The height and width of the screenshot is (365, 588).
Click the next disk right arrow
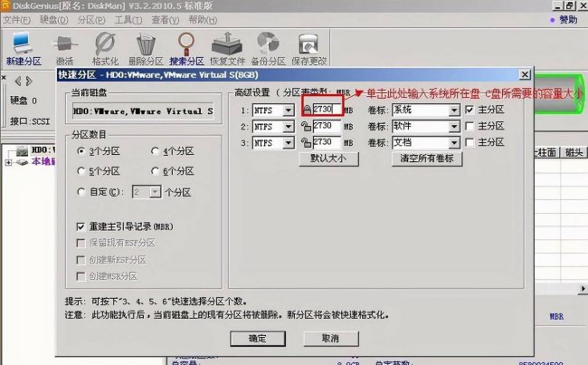click(x=29, y=81)
